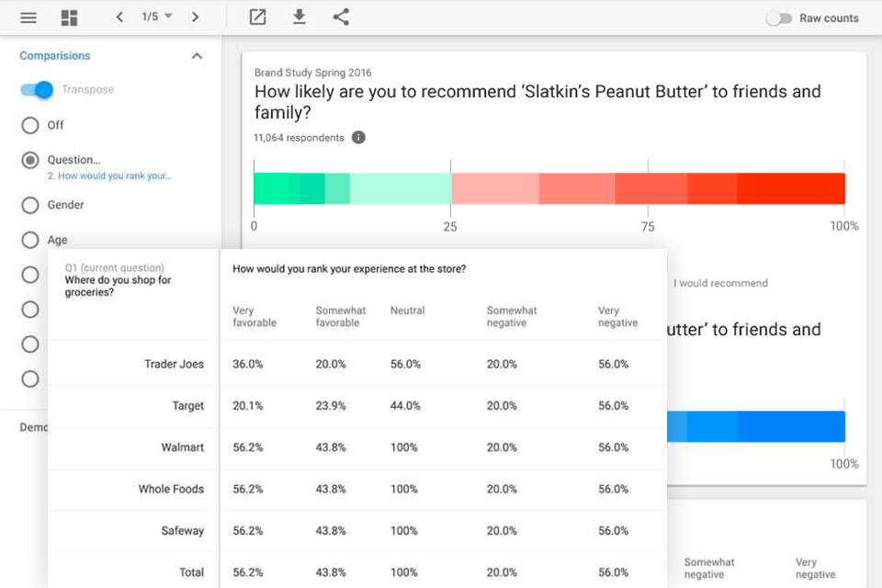Click the Trader Joes table row label
Screen dimensions: 882x588
174,364
